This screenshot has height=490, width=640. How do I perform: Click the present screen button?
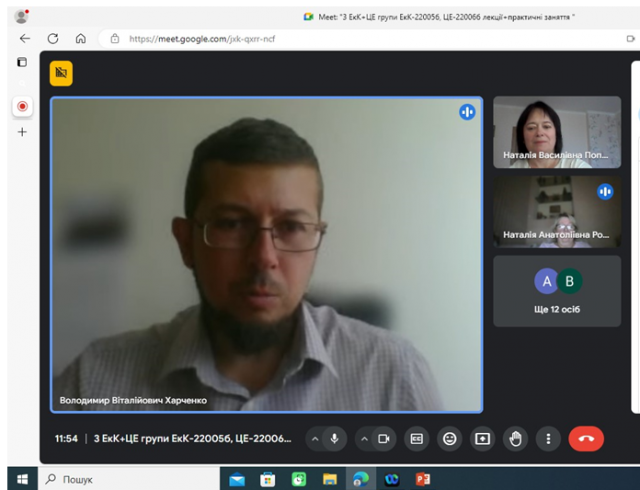pos(482,439)
